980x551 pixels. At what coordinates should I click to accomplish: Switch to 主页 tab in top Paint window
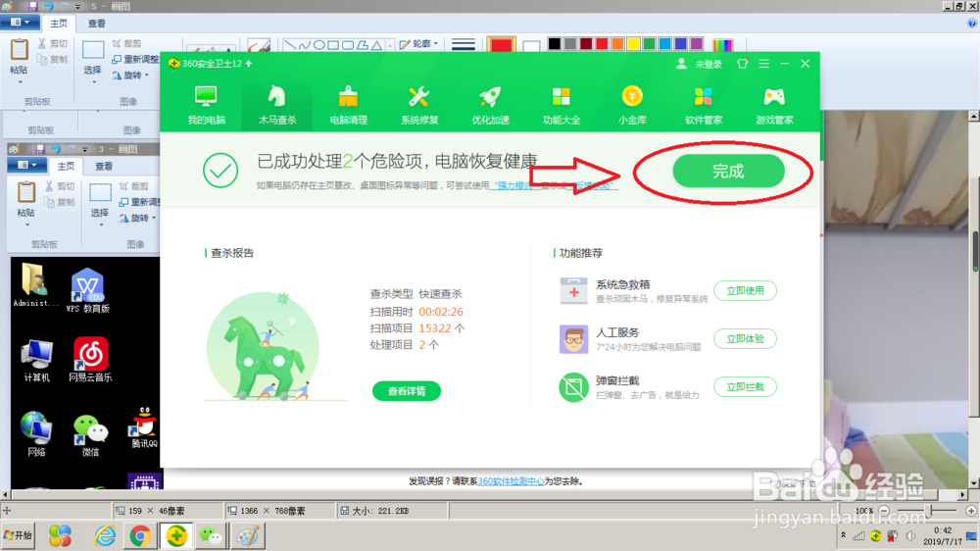click(x=59, y=24)
